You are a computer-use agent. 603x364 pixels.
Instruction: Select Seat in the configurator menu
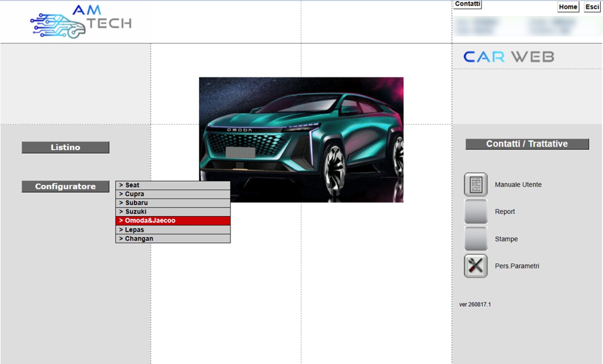pos(173,185)
